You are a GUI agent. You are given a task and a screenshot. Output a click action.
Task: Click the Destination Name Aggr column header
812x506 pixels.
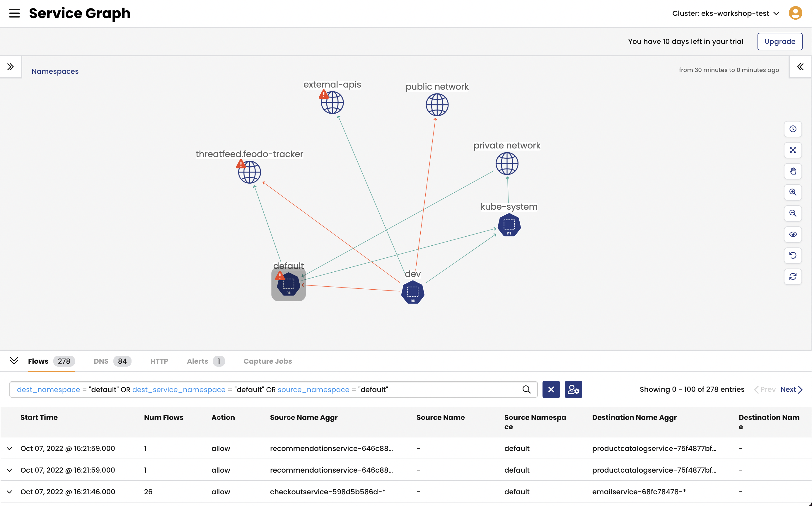(x=634, y=417)
